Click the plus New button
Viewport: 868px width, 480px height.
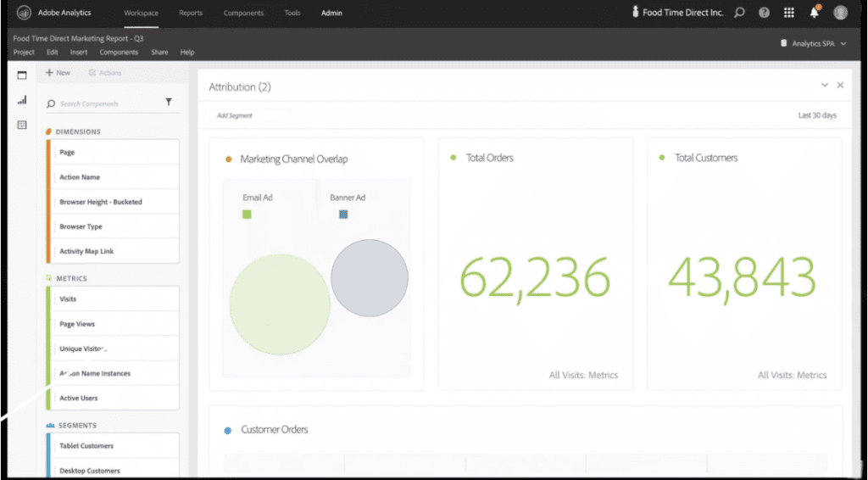point(58,73)
